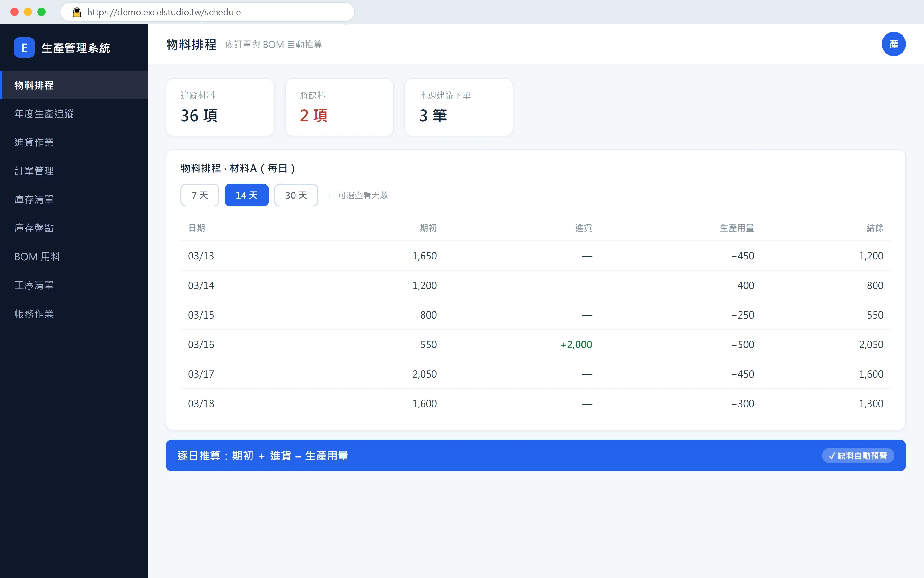The height and width of the screenshot is (578, 924).
Task: Open BOM 用料 in the sidebar
Action: pos(74,257)
